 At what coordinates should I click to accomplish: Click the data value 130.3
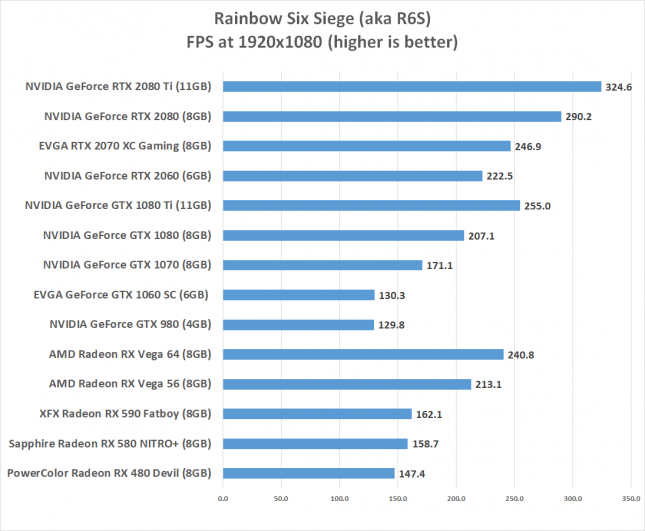392,296
